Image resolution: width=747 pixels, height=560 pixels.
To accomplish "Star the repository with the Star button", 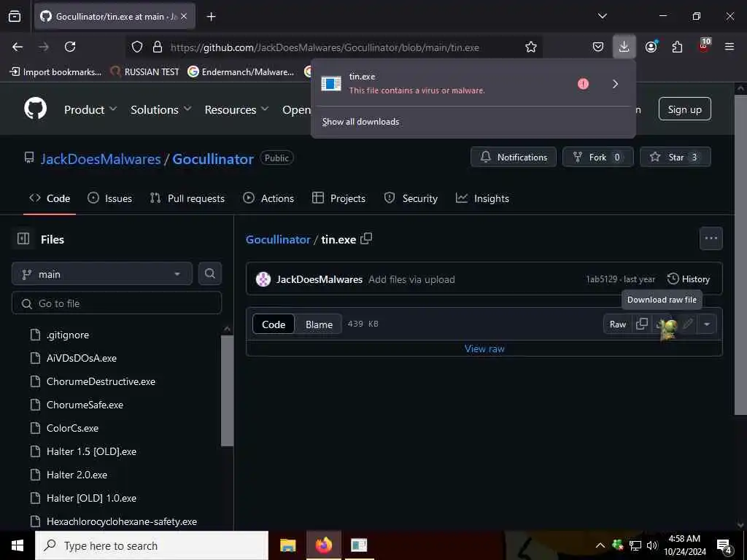I will point(675,157).
